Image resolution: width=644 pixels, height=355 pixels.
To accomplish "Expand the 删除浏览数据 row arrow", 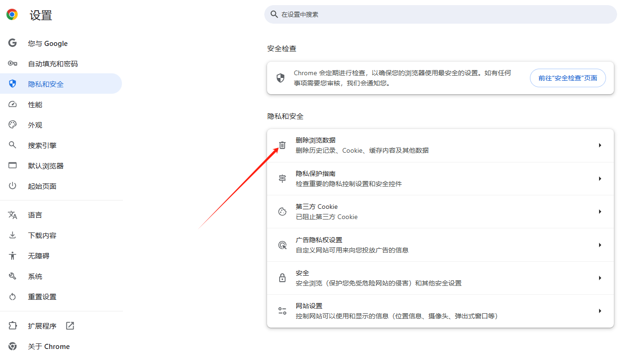I will pos(600,145).
